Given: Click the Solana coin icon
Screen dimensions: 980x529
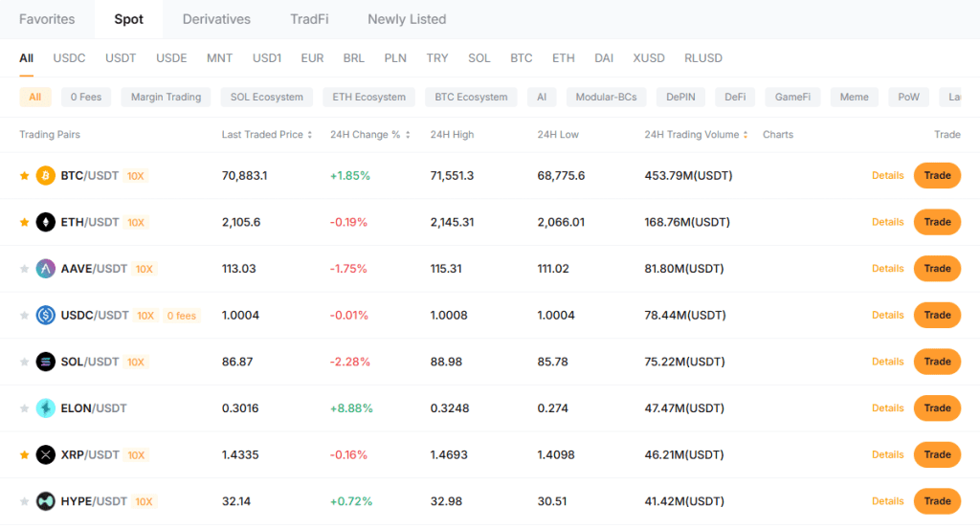Looking at the screenshot, I should pyautogui.click(x=46, y=362).
